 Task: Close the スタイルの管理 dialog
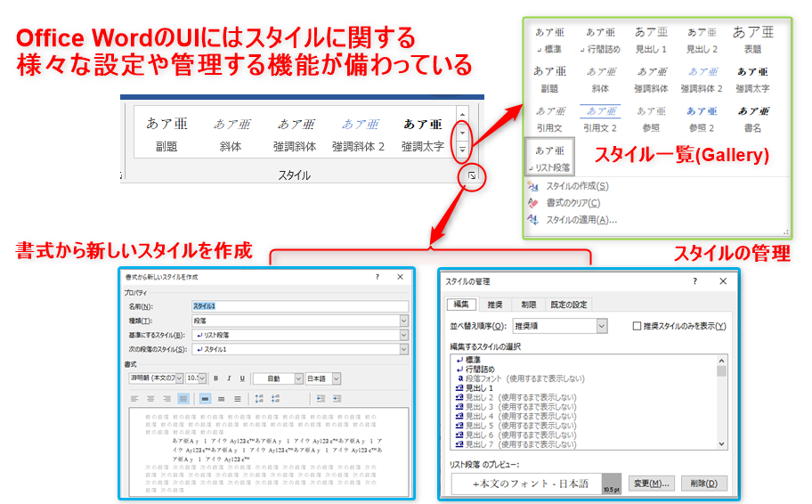coord(723,281)
